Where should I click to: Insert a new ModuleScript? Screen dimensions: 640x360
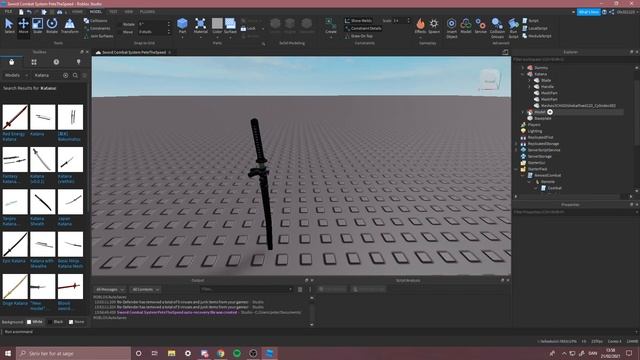(x=537, y=36)
